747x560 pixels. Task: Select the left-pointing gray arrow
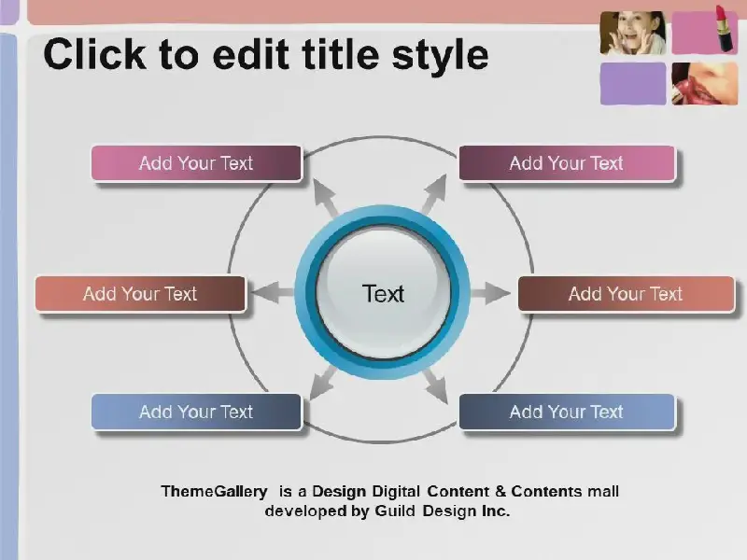(273, 293)
